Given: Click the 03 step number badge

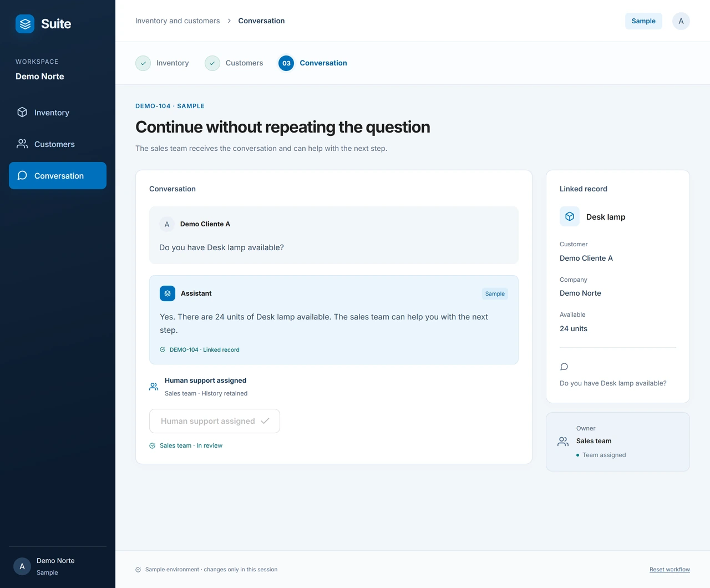Looking at the screenshot, I should 286,63.
